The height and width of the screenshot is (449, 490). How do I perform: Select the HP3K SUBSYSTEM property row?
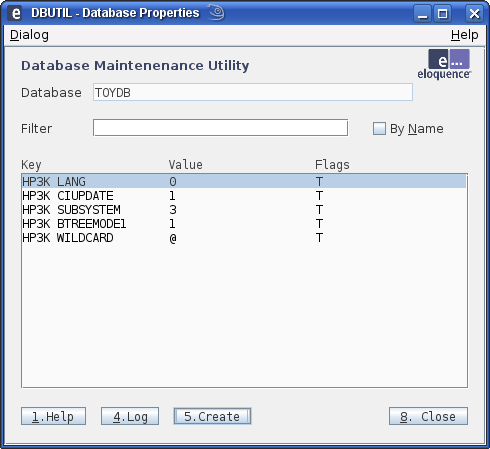tap(244, 210)
